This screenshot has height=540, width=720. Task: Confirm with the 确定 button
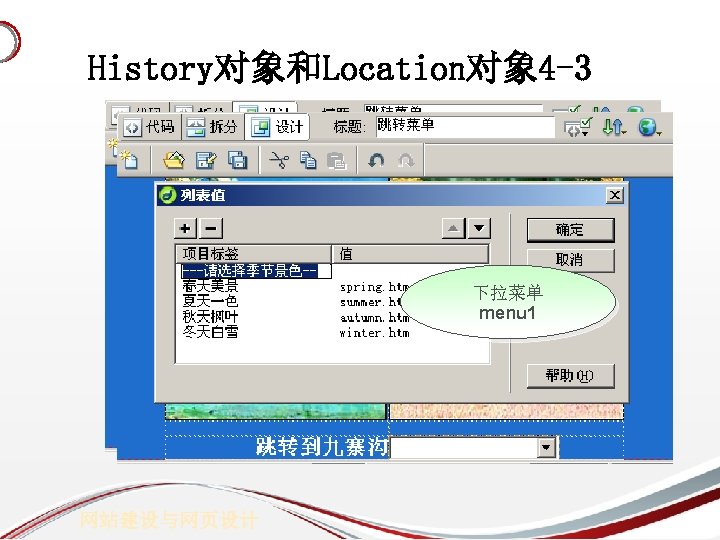tap(570, 230)
